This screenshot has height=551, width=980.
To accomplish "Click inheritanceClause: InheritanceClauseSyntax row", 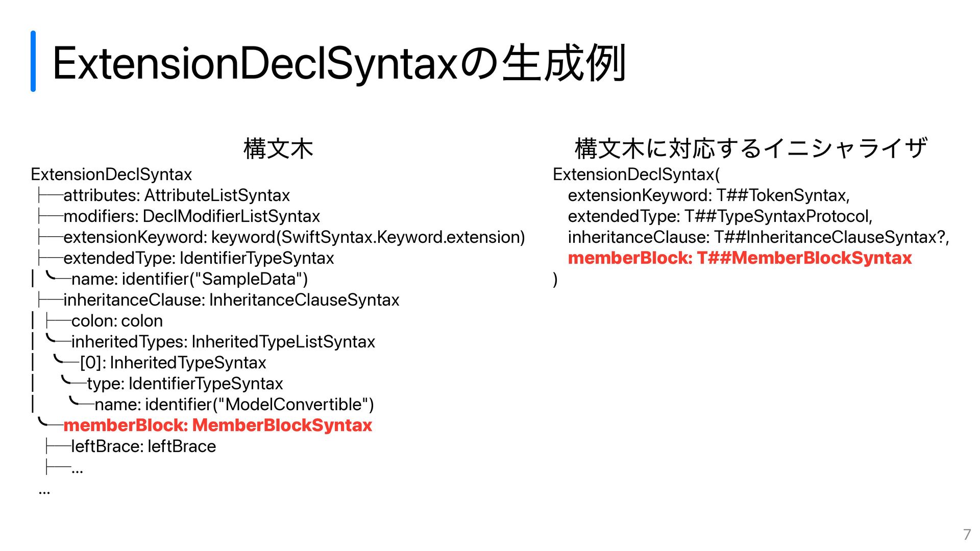I will click(x=231, y=300).
